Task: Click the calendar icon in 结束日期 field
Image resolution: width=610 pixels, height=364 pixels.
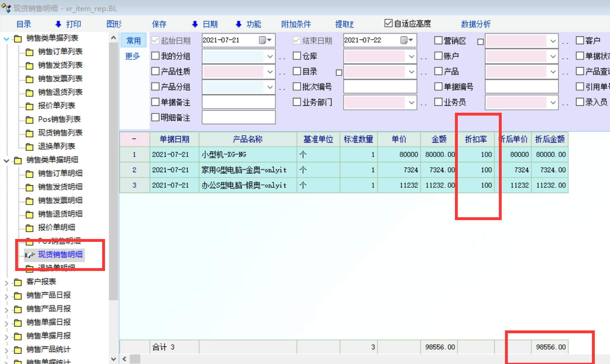Action: 404,40
